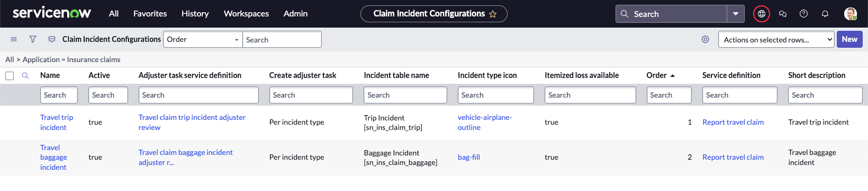Open the personalize list gear icon

pos(705,39)
